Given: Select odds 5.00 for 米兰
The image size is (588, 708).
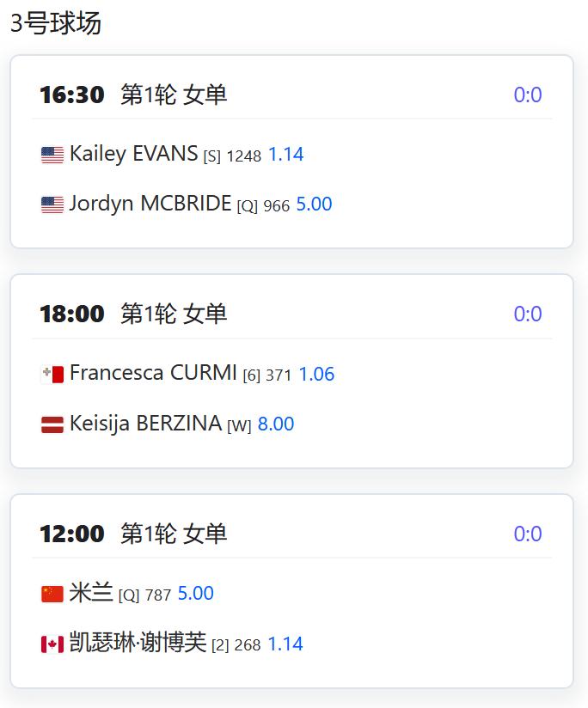Looking at the screenshot, I should click(x=195, y=594).
